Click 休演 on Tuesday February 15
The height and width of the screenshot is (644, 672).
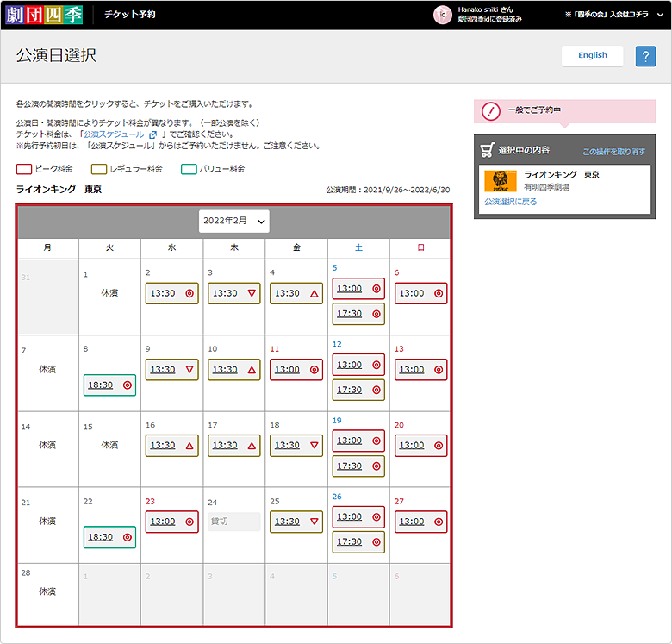click(109, 446)
